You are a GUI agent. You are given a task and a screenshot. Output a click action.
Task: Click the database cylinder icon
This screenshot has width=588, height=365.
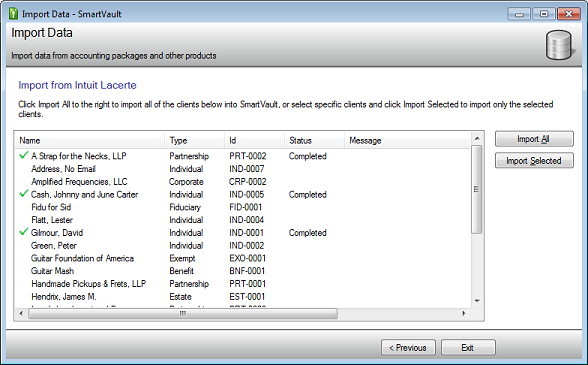[x=559, y=45]
